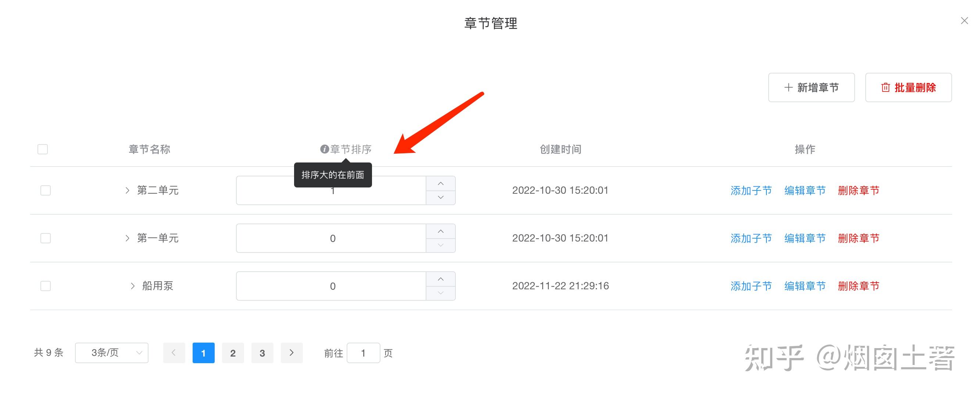Click the info icon beside 章节排序
Viewport: 980px width, 397px height.
pyautogui.click(x=324, y=149)
